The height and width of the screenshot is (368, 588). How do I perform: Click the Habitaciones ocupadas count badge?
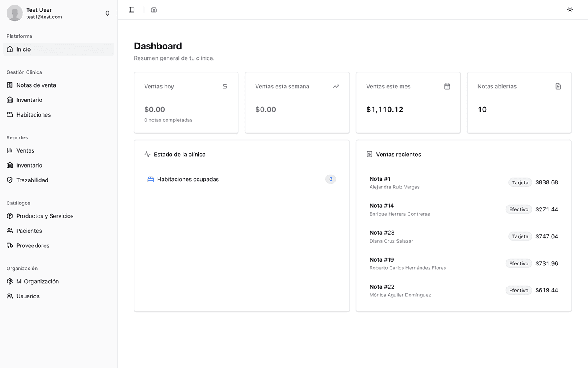click(x=330, y=179)
